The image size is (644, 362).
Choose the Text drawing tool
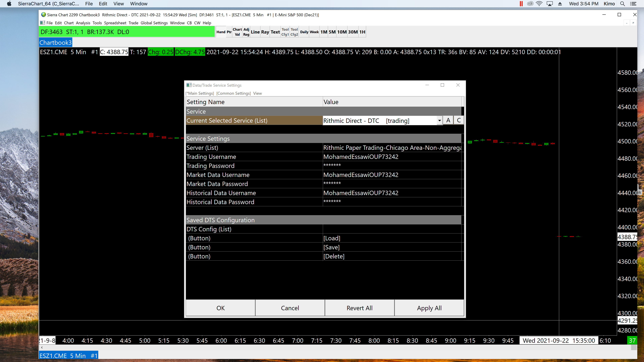(x=275, y=32)
